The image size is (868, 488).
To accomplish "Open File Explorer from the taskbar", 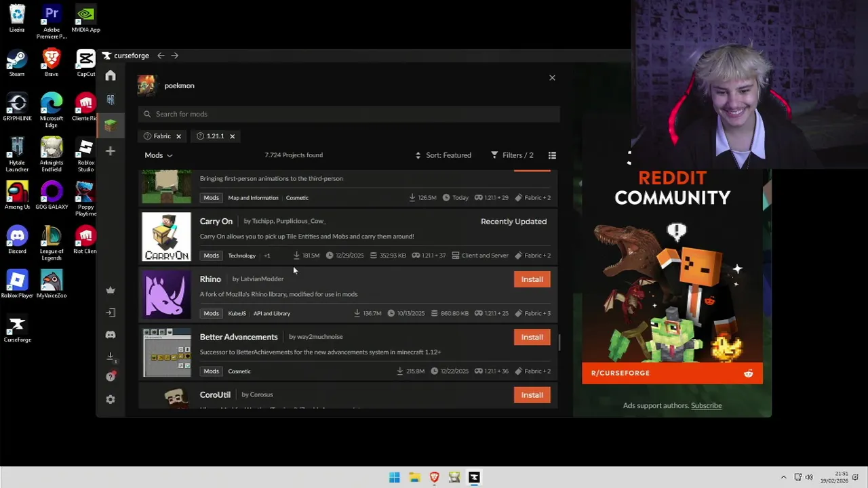I will click(x=414, y=477).
